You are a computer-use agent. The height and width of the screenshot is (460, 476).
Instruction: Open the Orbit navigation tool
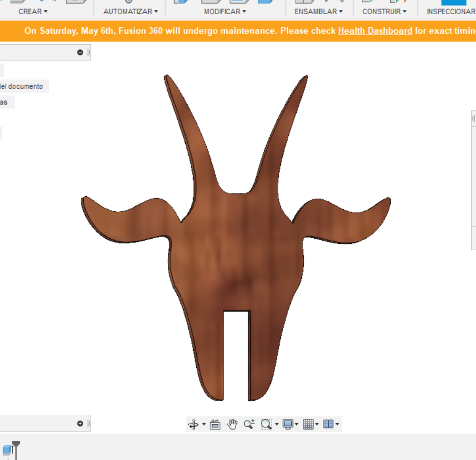click(194, 424)
